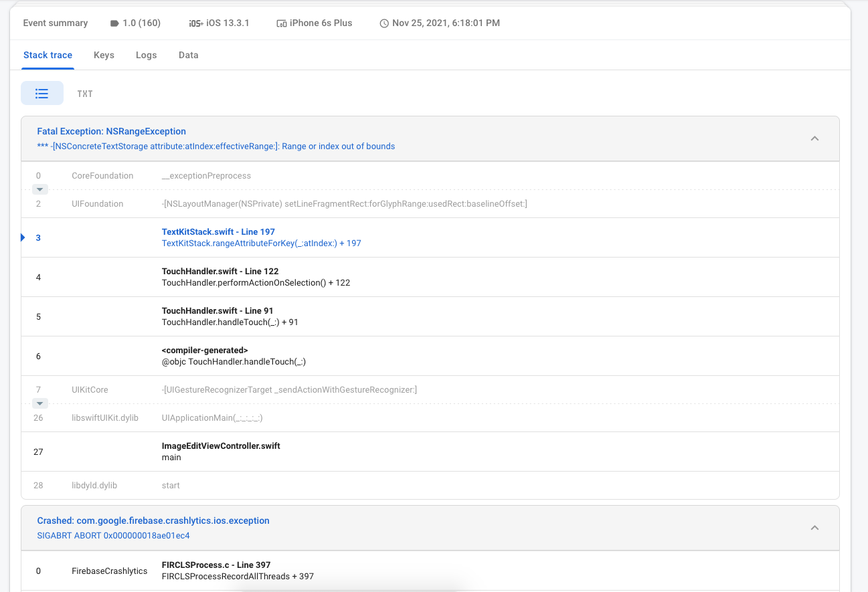Click the libswiftUIKit.dylib library name
The width and height of the screenshot is (868, 592).
pos(105,418)
